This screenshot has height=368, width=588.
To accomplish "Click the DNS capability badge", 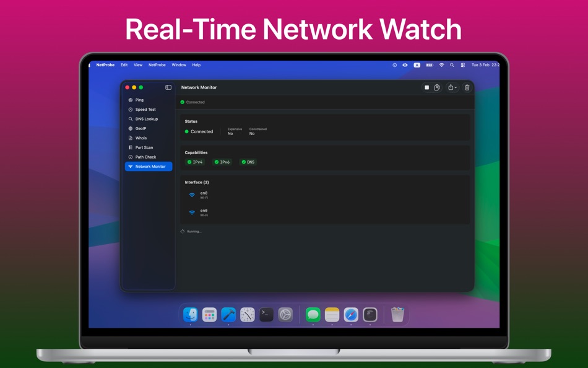I will coord(247,162).
